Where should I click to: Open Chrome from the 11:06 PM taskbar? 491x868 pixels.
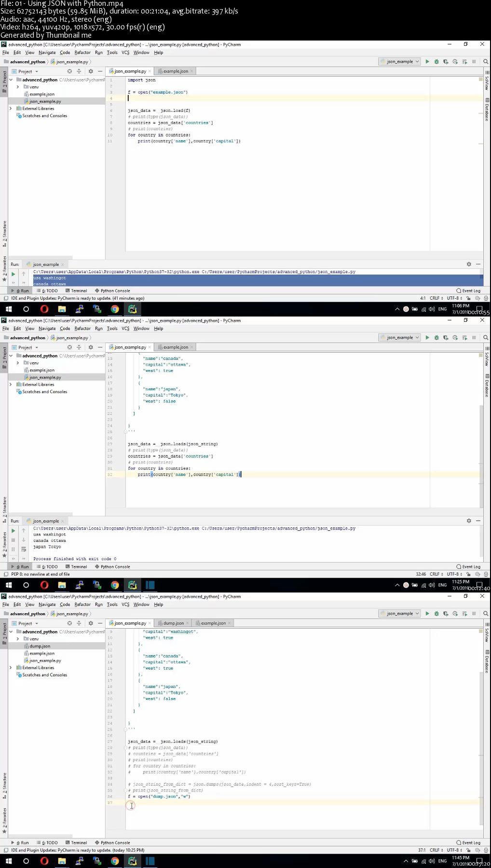tap(115, 309)
